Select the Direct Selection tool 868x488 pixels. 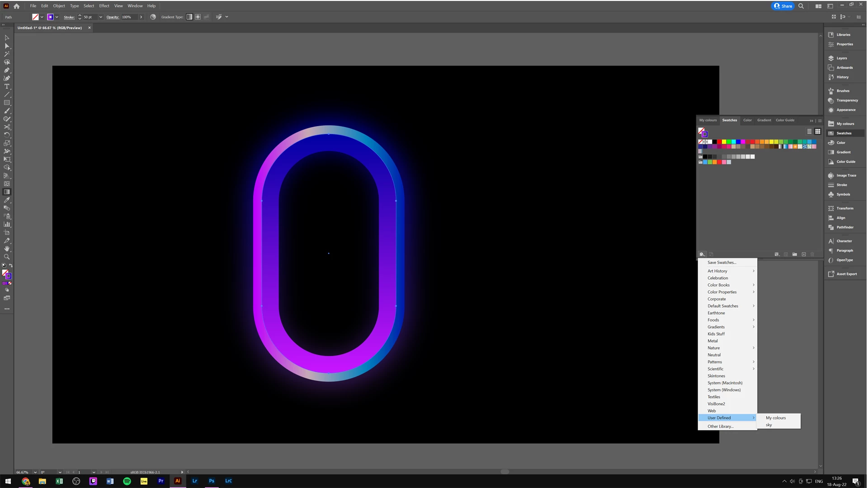click(x=7, y=46)
